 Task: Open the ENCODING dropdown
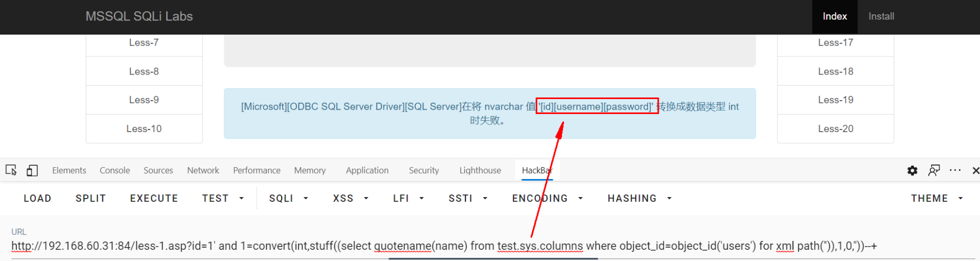547,198
